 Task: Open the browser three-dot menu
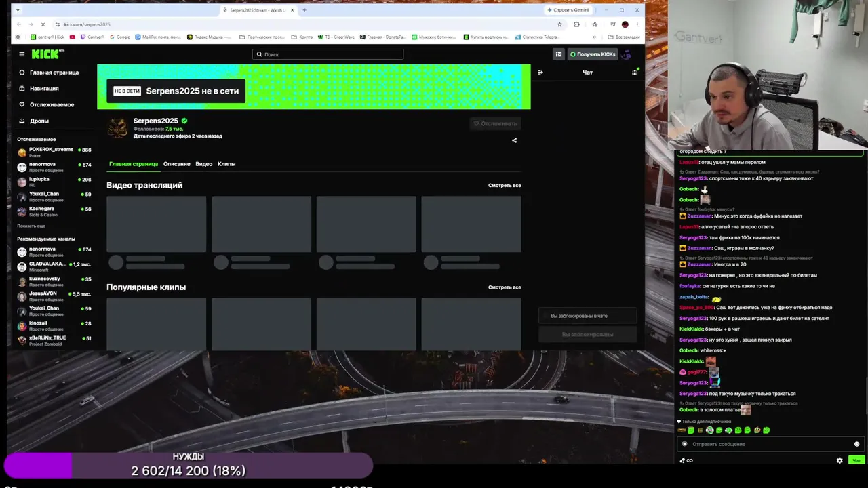(x=636, y=24)
